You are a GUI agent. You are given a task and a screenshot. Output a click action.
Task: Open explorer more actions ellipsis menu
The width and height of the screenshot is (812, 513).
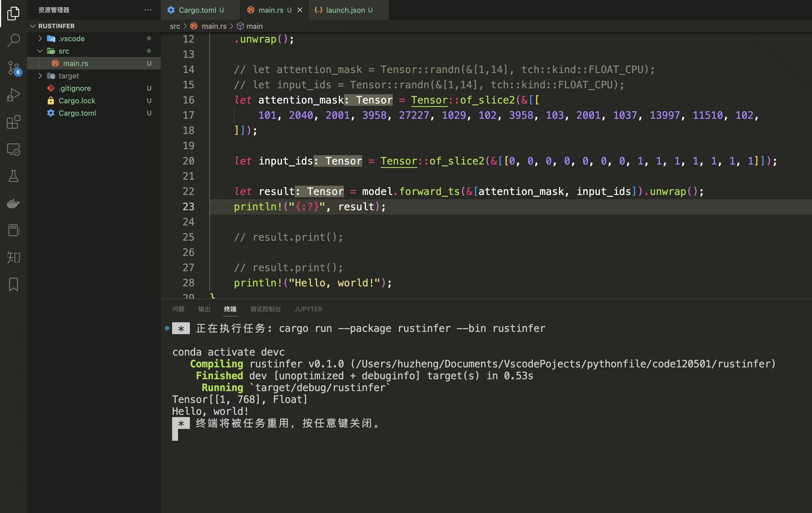click(147, 10)
